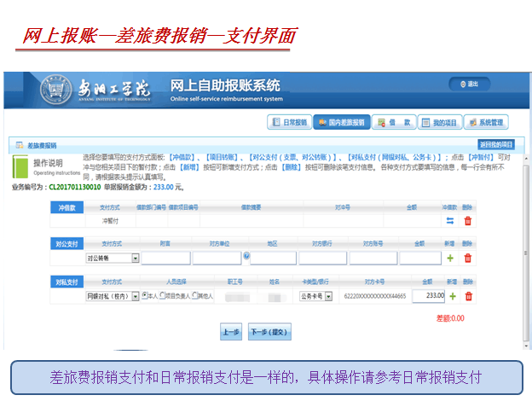Open the 对公转账 payment method dropdown

(135, 258)
